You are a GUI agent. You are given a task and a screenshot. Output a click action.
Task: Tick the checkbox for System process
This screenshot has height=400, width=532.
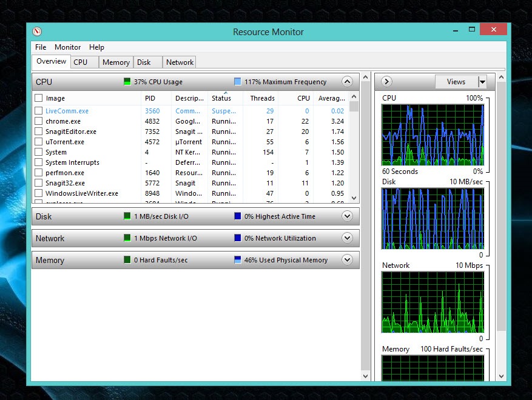(x=39, y=152)
